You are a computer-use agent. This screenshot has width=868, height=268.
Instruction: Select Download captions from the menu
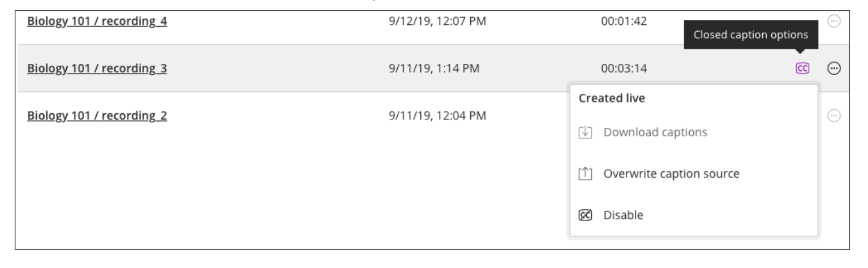655,132
